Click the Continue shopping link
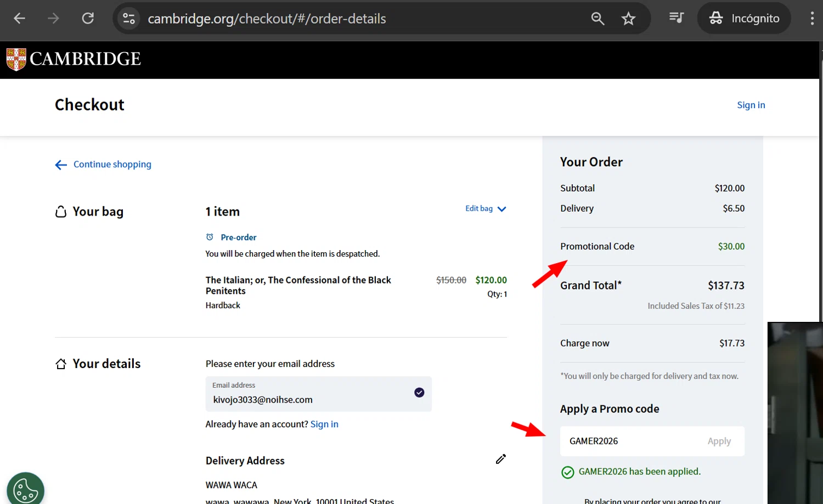 112,165
